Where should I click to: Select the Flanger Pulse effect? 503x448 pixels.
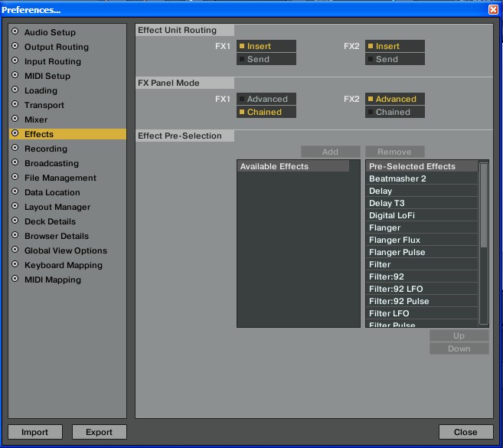422,252
